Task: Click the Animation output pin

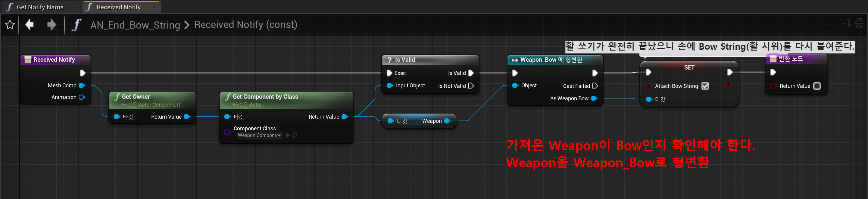Action: click(x=82, y=97)
